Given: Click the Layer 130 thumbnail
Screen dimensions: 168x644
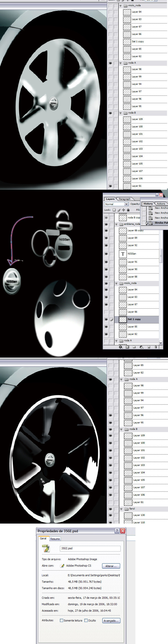Looking at the screenshot, I should [128, 515].
